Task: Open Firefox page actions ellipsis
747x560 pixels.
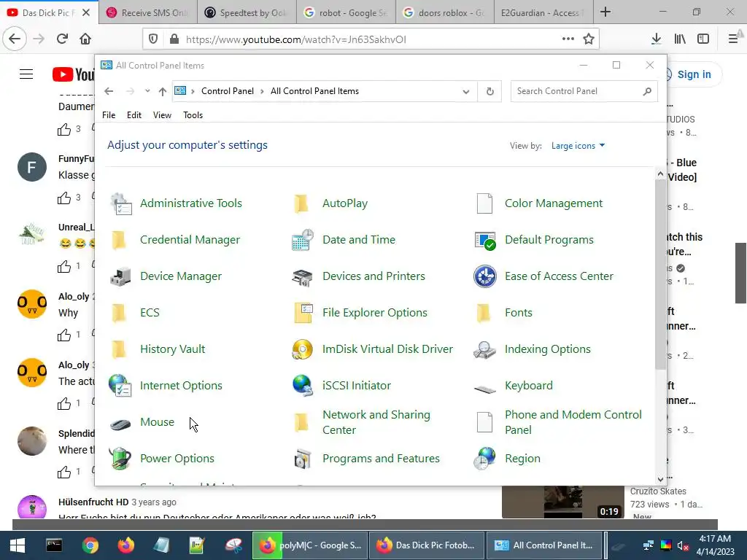Action: coord(568,39)
